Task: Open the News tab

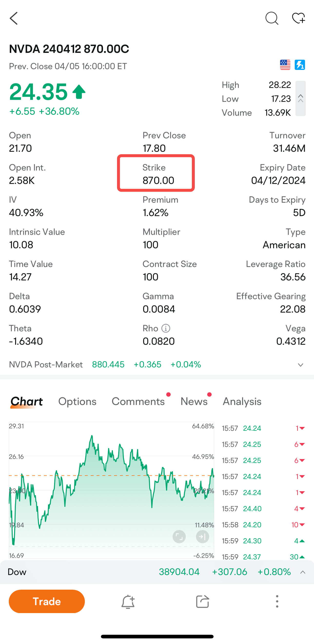Action: click(194, 402)
